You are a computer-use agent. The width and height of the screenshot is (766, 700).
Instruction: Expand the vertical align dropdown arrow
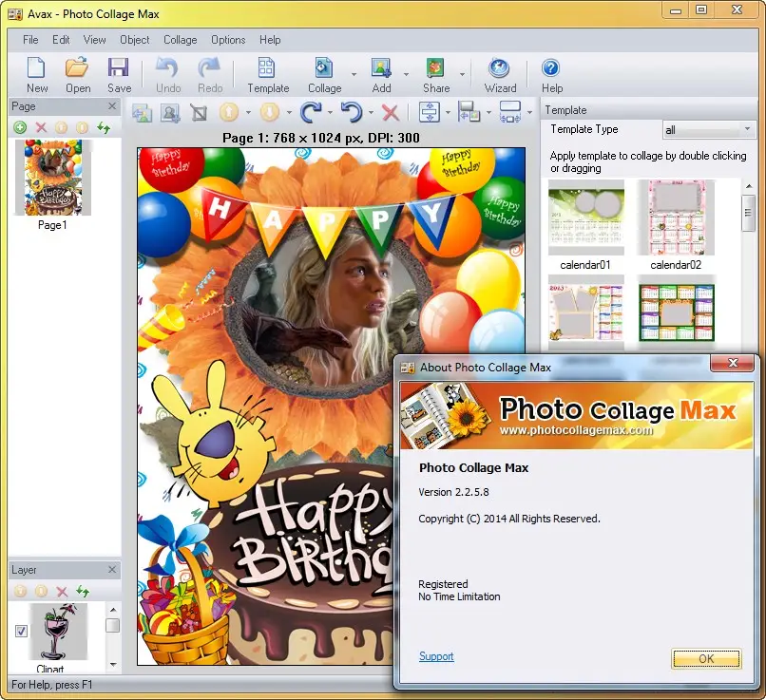(448, 113)
